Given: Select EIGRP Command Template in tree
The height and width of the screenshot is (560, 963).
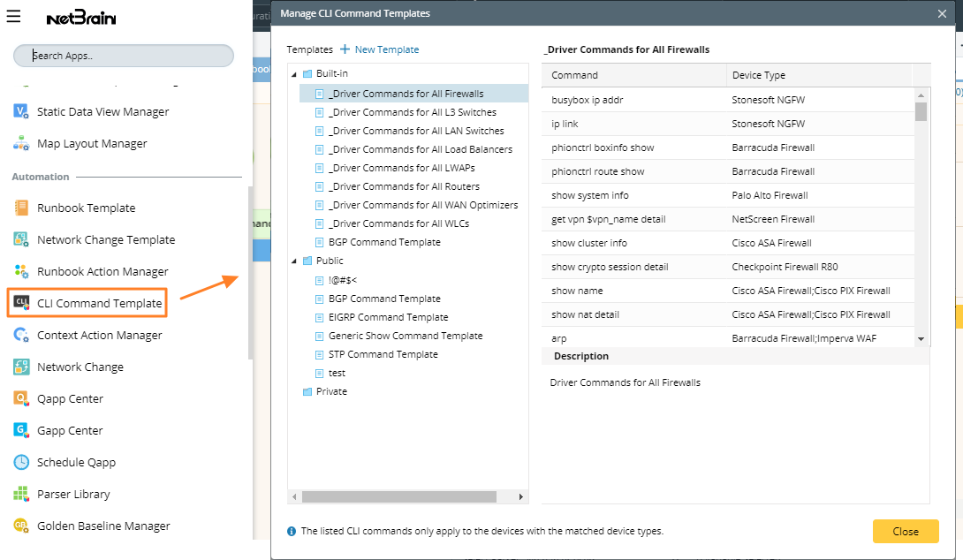Looking at the screenshot, I should click(388, 317).
